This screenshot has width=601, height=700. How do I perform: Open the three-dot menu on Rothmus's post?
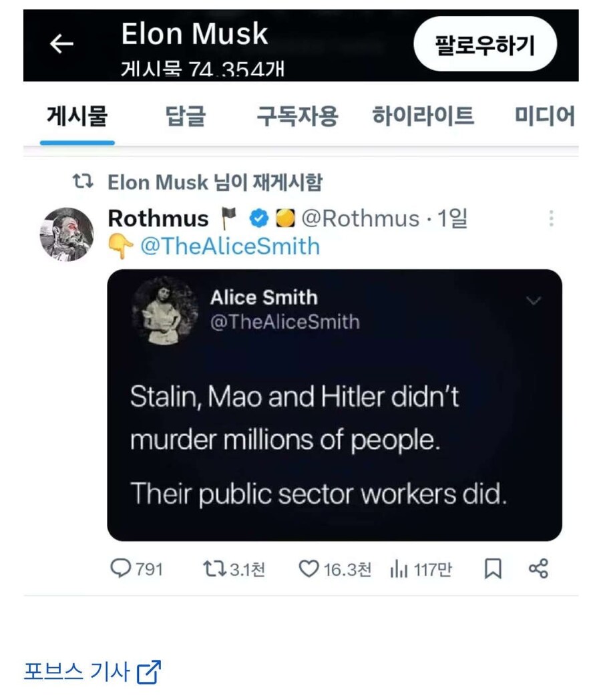(552, 218)
